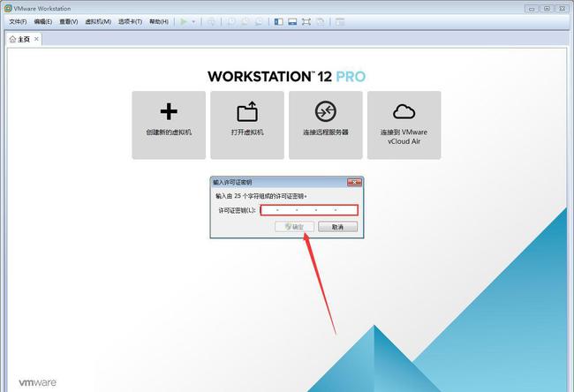Open the 选项卡(T) menu

click(130, 21)
